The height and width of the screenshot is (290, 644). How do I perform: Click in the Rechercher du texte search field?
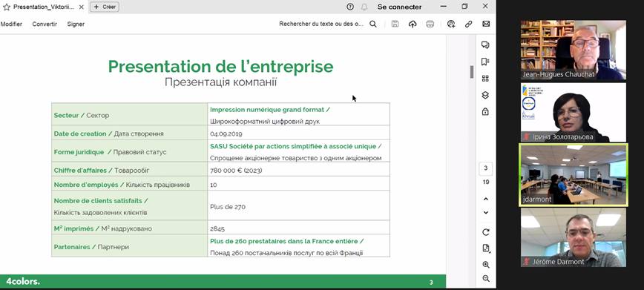tap(321, 24)
